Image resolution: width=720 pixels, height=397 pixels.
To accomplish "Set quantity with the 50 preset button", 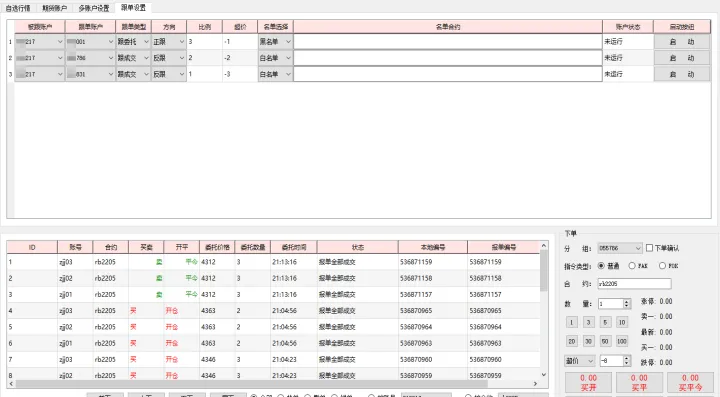I will click(605, 341).
